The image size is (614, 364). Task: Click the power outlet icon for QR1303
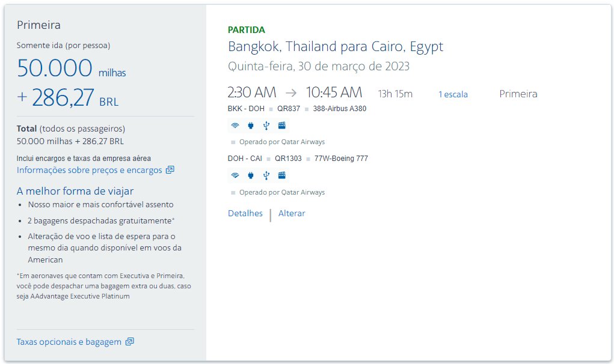coord(251,175)
